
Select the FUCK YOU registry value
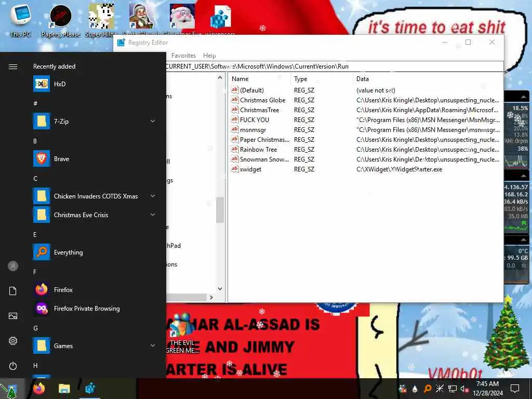(255, 120)
